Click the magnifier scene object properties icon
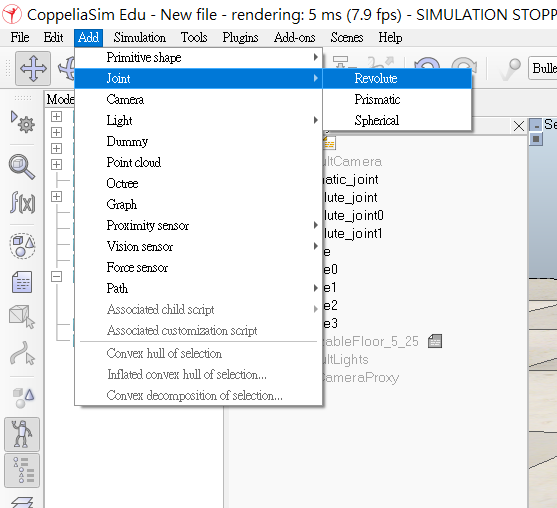 click(x=22, y=166)
